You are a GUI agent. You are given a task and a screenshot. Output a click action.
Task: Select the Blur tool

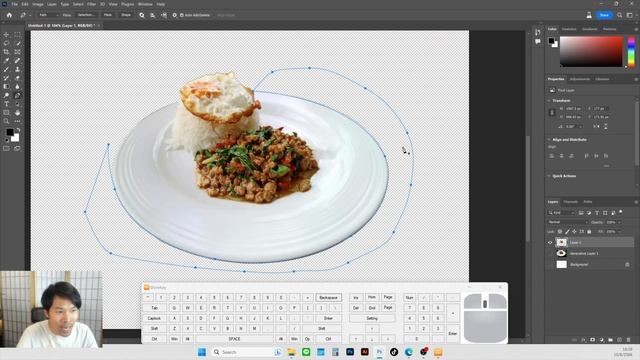[18, 87]
